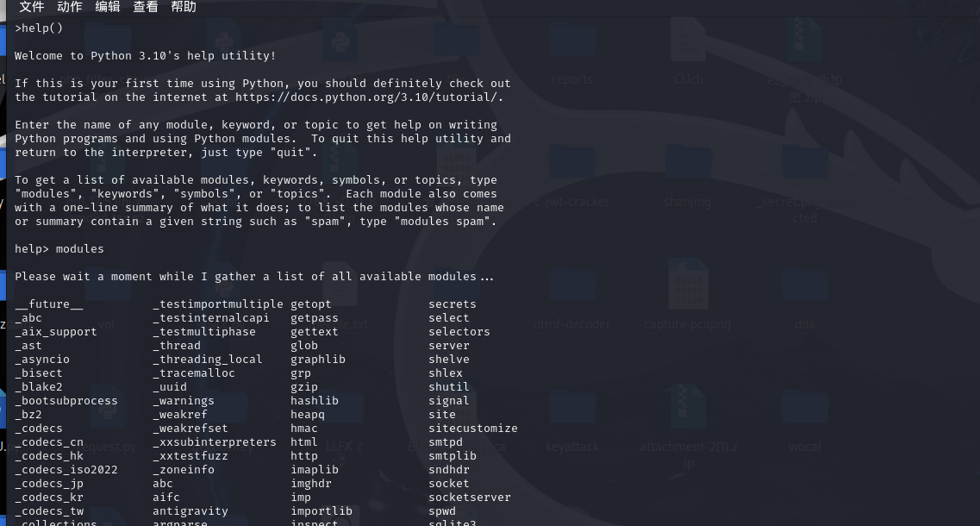Select the "getpass" module name
This screenshot has height=526, width=980.
pyautogui.click(x=315, y=317)
